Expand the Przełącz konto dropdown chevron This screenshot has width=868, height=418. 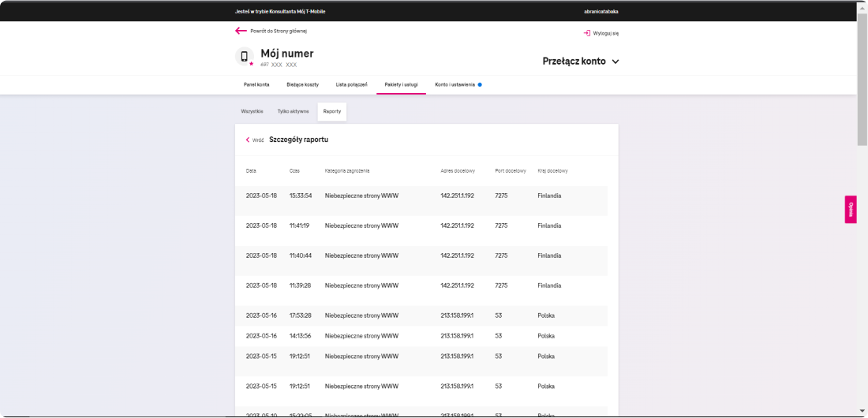(615, 62)
